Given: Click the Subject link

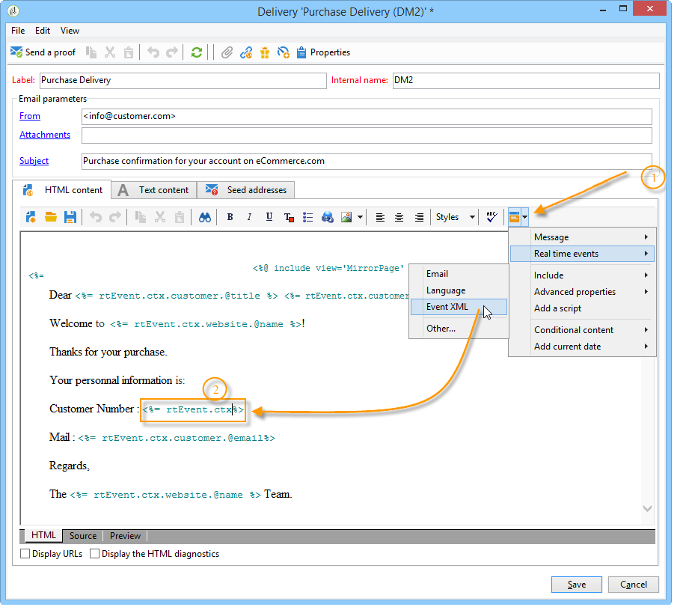Looking at the screenshot, I should [34, 161].
